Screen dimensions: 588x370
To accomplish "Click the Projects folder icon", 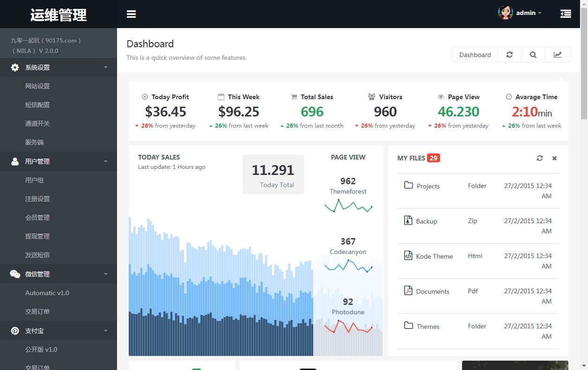I will pyautogui.click(x=408, y=185).
